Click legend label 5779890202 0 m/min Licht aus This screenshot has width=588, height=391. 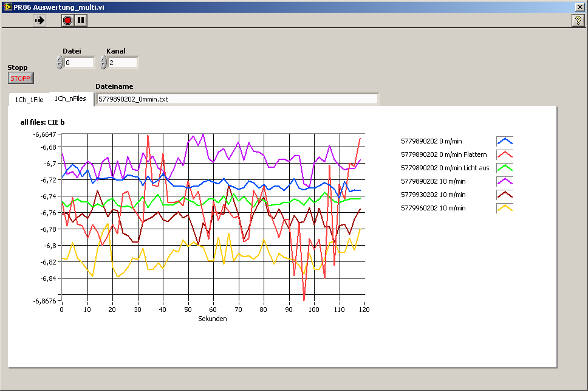click(x=445, y=168)
